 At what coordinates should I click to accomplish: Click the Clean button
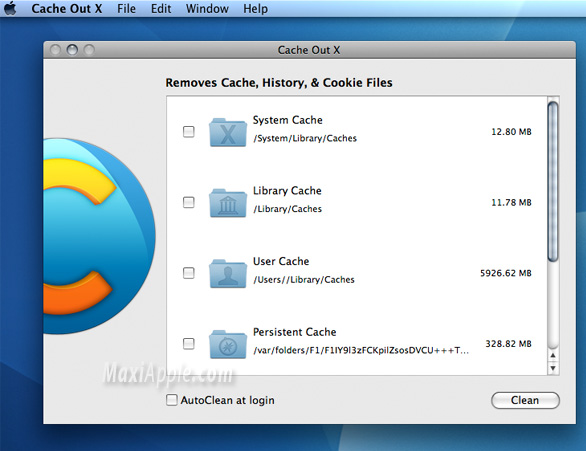tap(525, 400)
